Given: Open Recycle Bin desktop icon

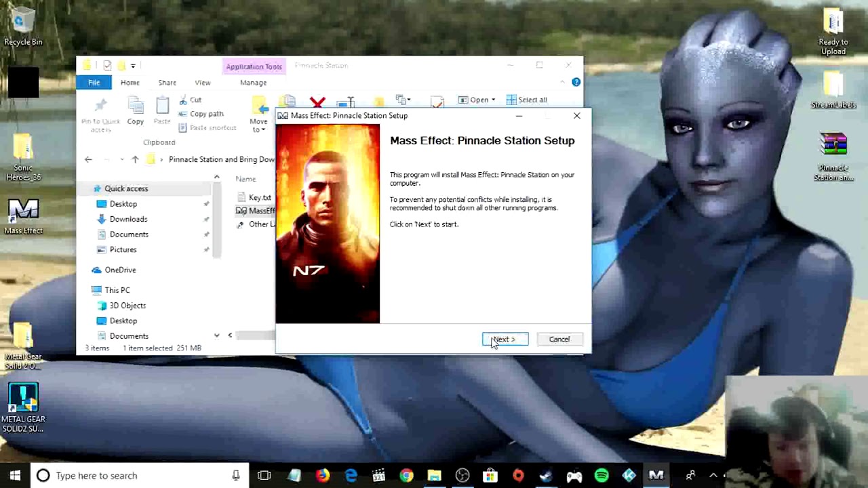Looking at the screenshot, I should pos(23,27).
